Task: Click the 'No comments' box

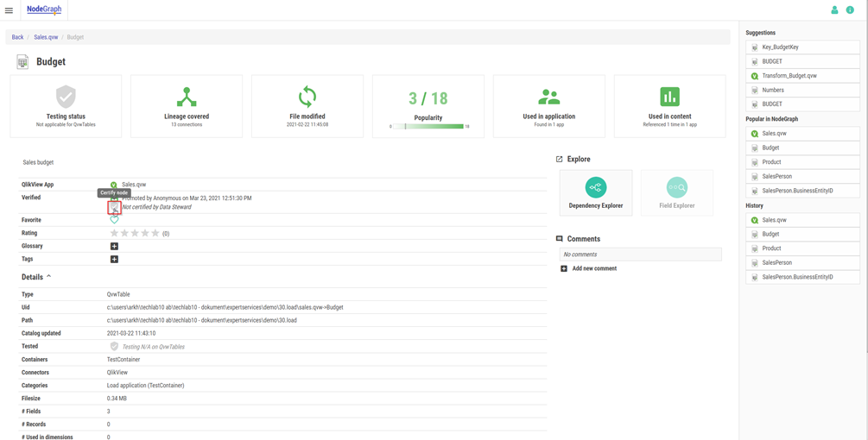Action: pyautogui.click(x=641, y=255)
